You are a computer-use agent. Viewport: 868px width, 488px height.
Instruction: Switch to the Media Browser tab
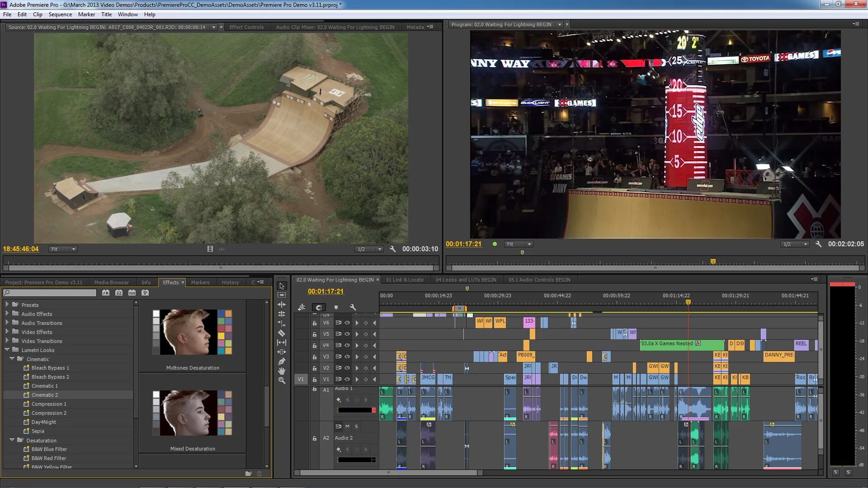(x=111, y=282)
